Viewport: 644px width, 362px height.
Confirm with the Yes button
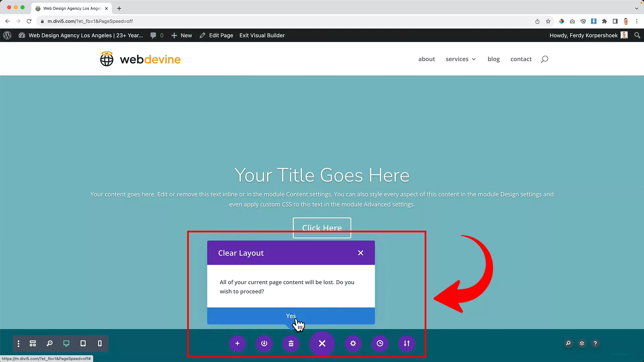click(x=290, y=316)
